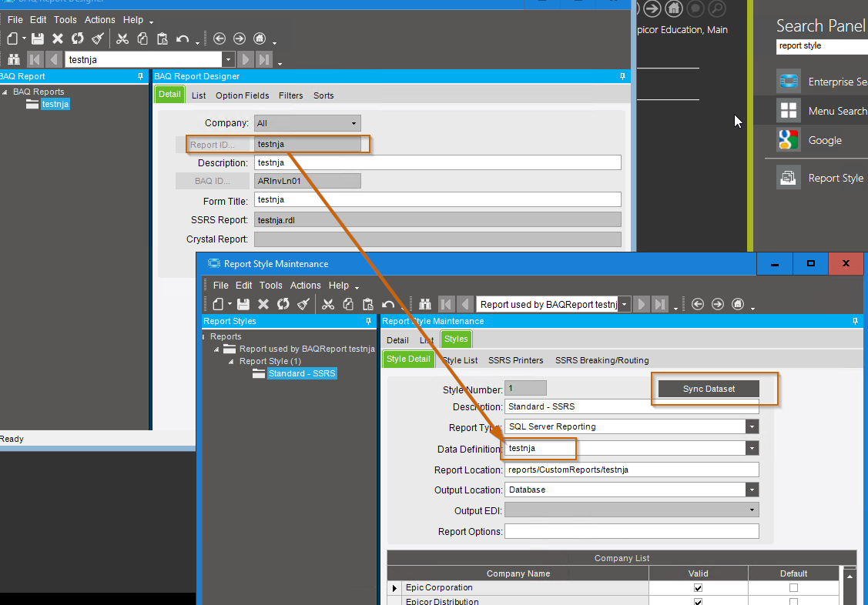Viewport: 868px width, 605px height.
Task: Click Enterprise Search item in Search Panel
Action: click(822, 82)
